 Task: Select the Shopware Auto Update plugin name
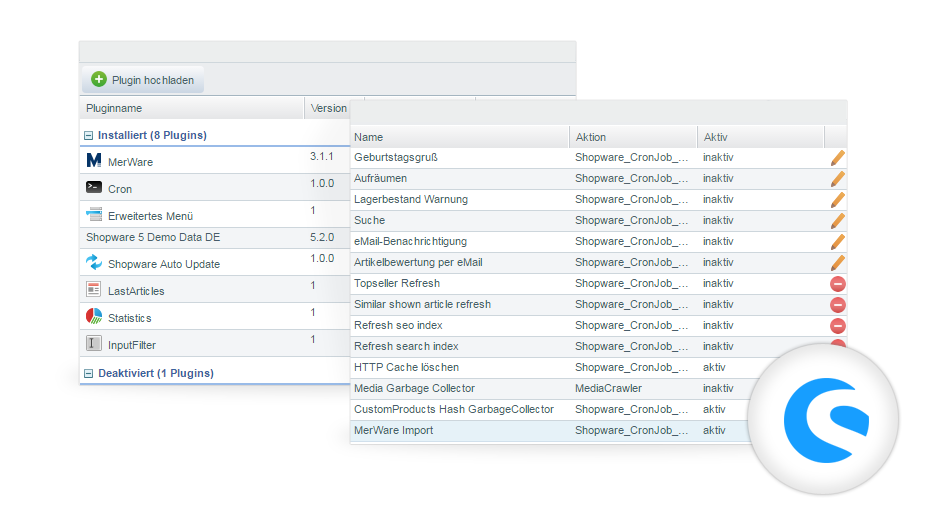coord(164,264)
